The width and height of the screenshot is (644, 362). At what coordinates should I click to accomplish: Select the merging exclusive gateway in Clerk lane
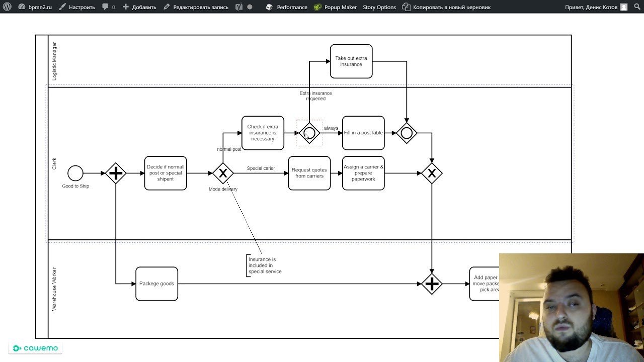(432, 173)
